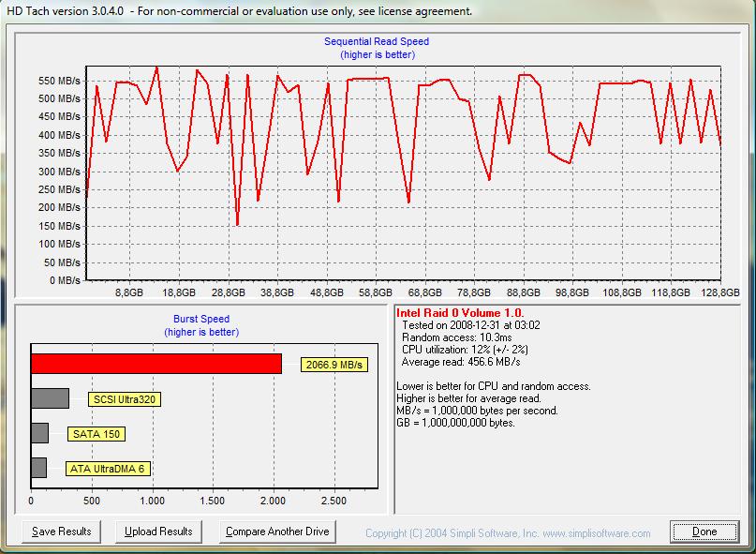The height and width of the screenshot is (554, 756).
Task: Click the 'GB = 1,000,000,000 bytes' line
Action: click(455, 423)
